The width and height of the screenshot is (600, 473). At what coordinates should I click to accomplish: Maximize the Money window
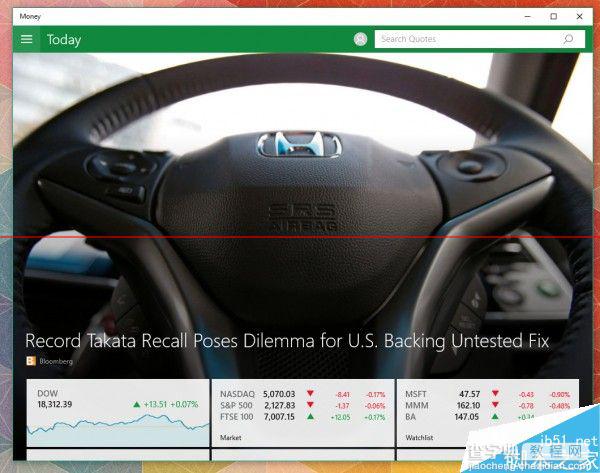pyautogui.click(x=554, y=16)
